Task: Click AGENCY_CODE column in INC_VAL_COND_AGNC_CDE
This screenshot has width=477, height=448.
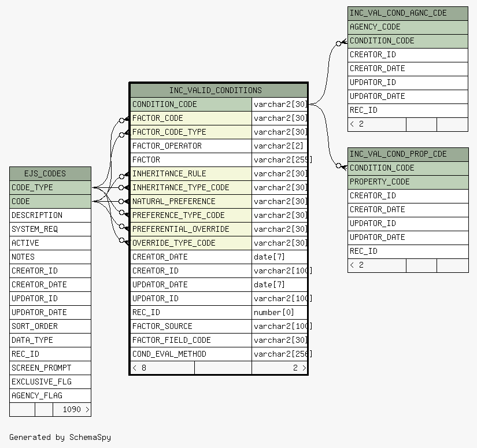Action: 407,27
